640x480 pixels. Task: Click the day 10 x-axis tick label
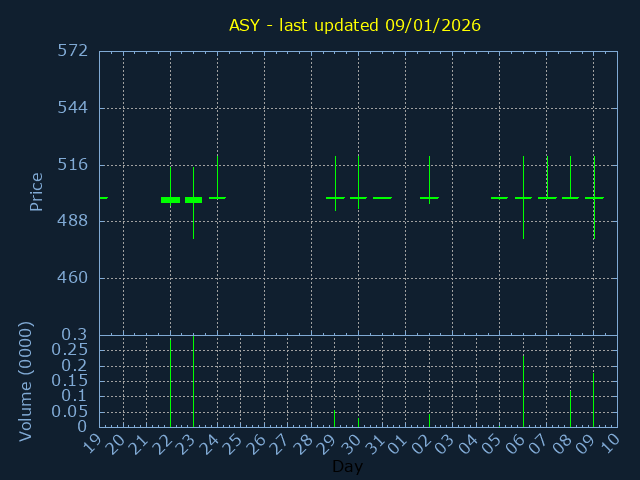click(611, 445)
